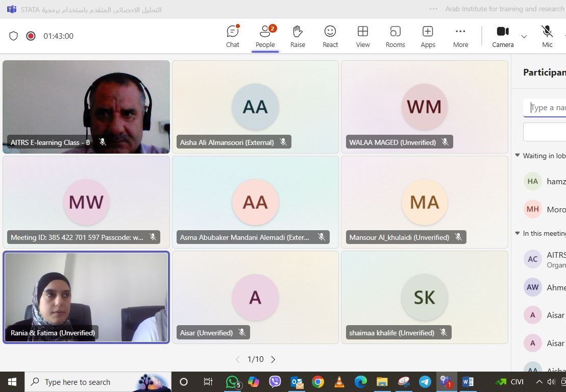This screenshot has width=566, height=392.
Task: Collapse the In this meeting section
Action: tap(518, 233)
